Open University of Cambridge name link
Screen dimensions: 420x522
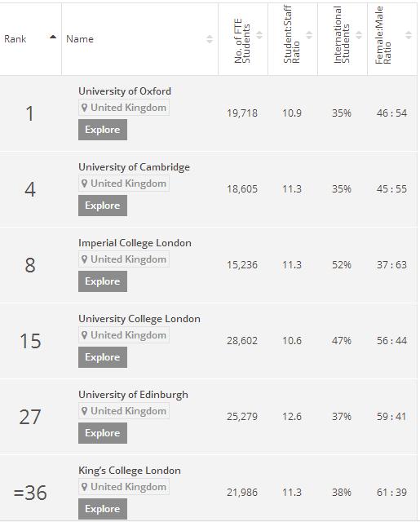134,167
